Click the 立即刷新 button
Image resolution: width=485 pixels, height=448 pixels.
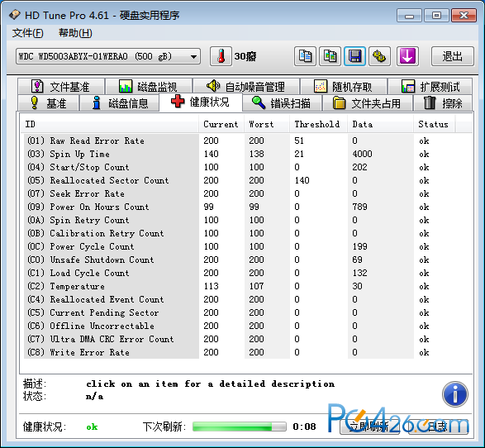pos(369,427)
